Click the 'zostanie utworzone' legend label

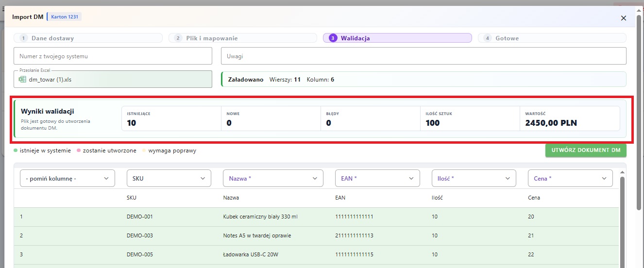coord(110,151)
